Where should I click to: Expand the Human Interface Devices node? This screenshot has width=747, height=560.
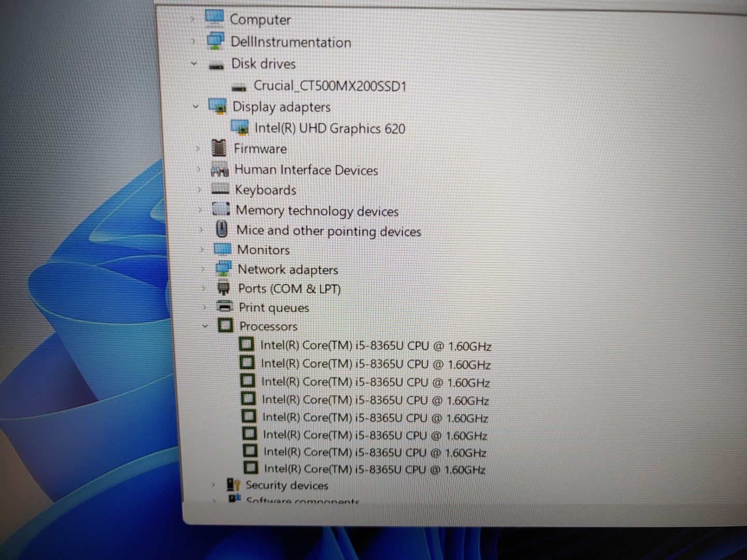tap(199, 170)
